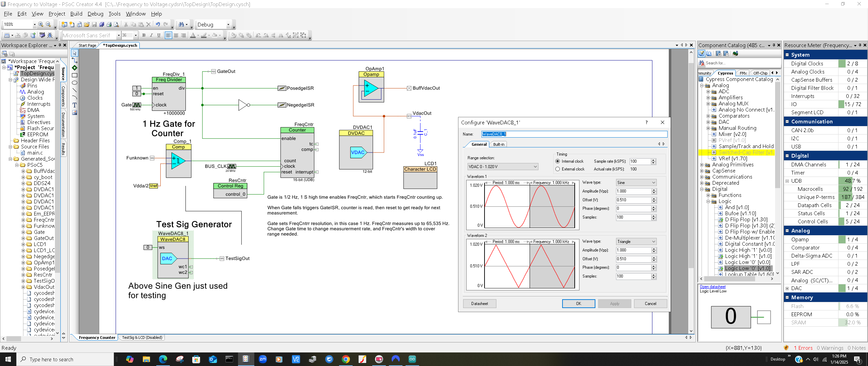This screenshot has height=366, width=868.
Task: Open Chrome from the taskbar
Action: click(x=346, y=359)
